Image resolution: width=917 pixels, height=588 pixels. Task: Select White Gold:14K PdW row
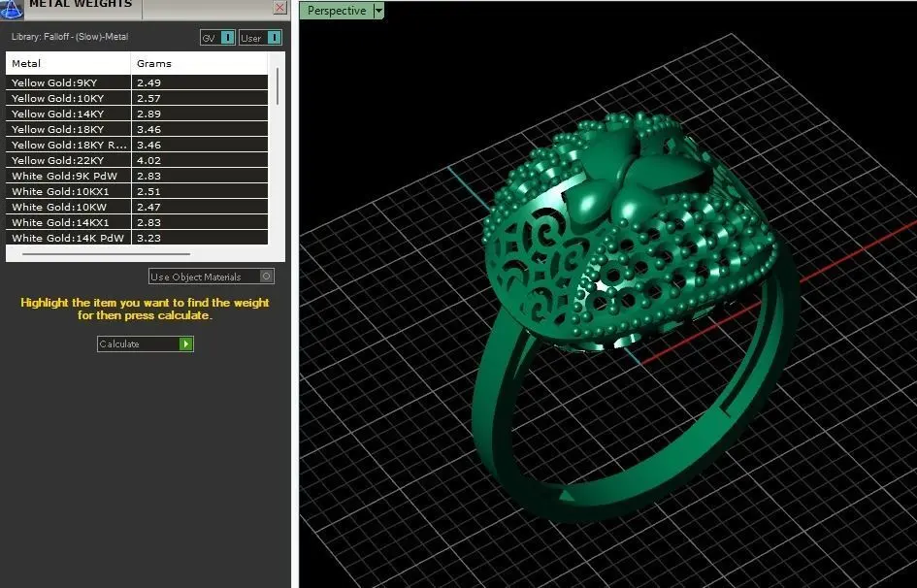[137, 238]
